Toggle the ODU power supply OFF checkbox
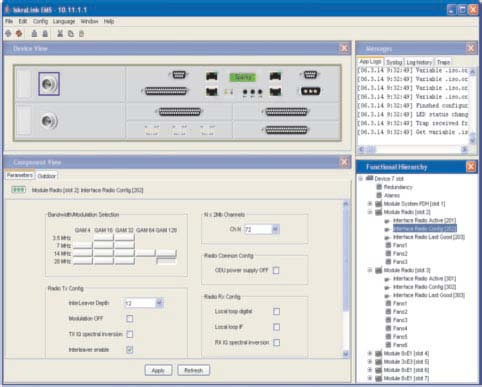 pyautogui.click(x=276, y=270)
